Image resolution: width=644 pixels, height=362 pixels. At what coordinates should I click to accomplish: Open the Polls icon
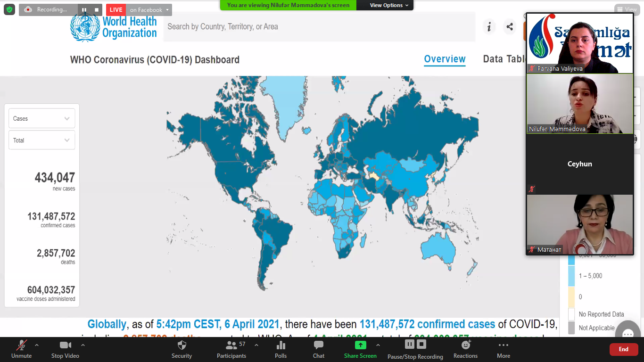[x=281, y=349]
